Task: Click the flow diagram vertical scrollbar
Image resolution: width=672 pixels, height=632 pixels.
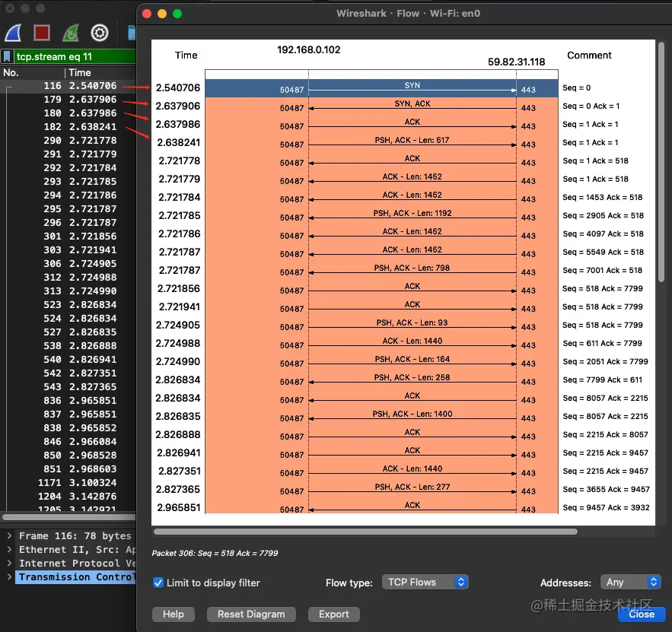Action: click(x=661, y=162)
